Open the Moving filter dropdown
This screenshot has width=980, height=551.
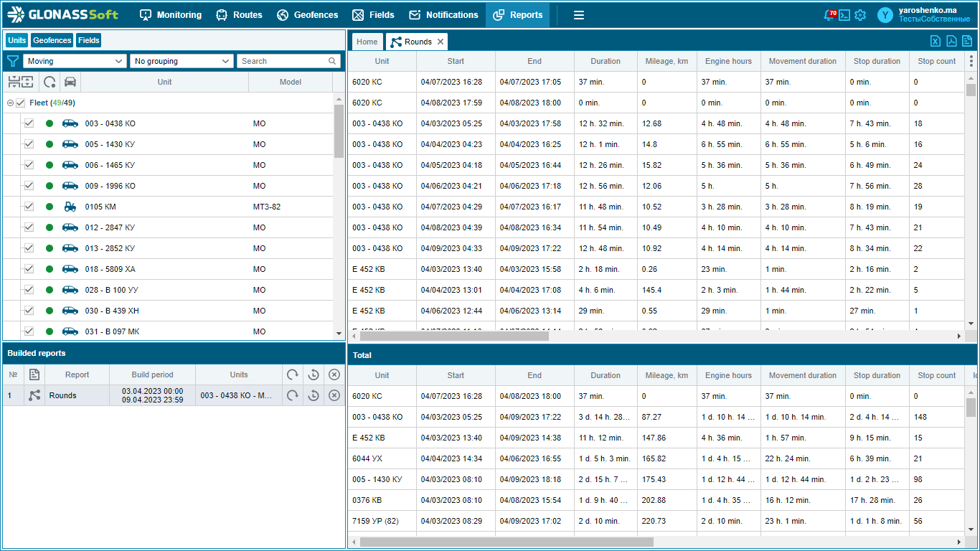pos(75,61)
